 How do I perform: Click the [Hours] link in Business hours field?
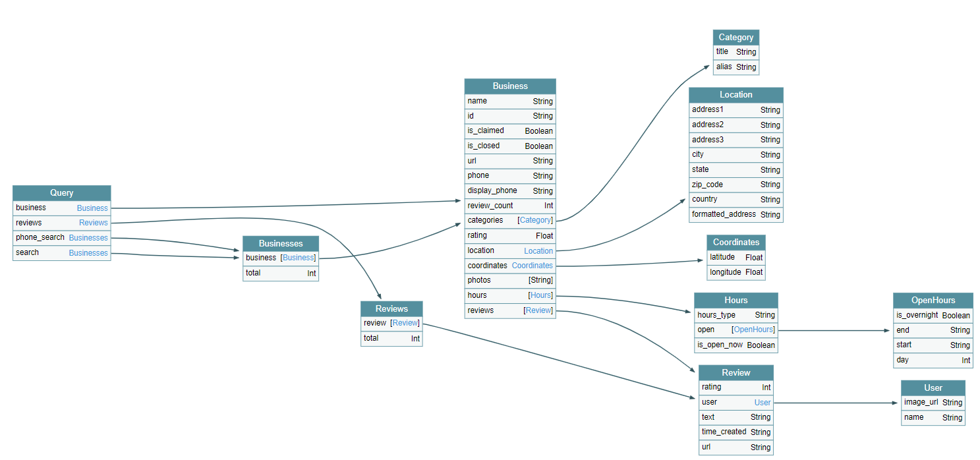[x=540, y=295]
